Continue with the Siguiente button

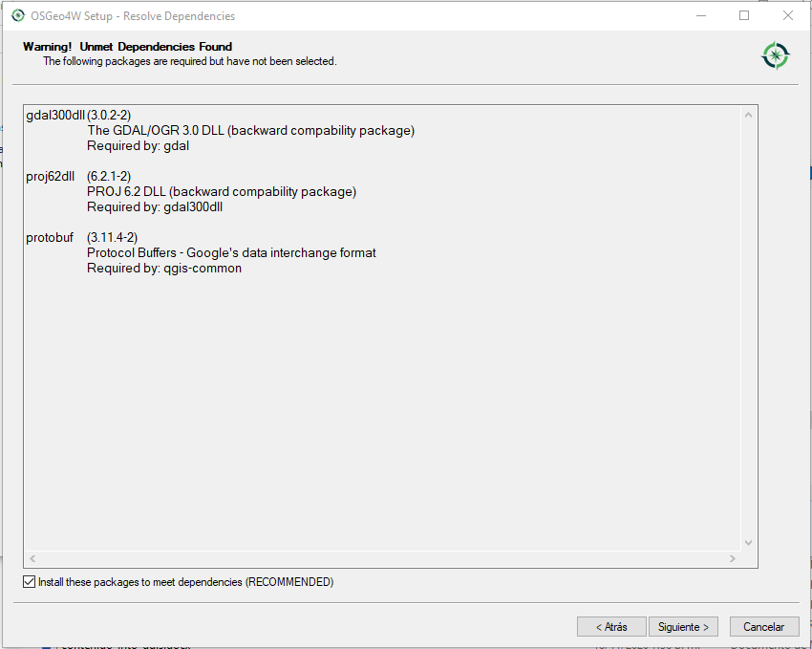683,627
